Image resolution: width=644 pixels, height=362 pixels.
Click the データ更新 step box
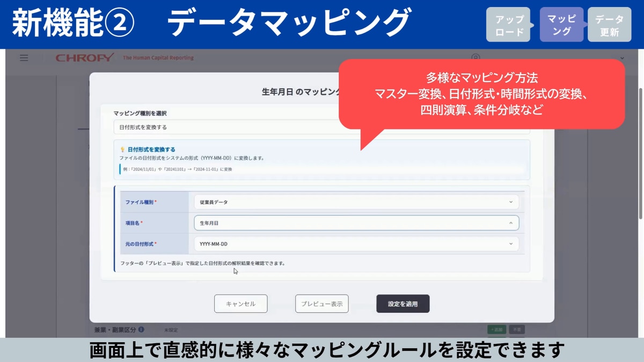(609, 25)
